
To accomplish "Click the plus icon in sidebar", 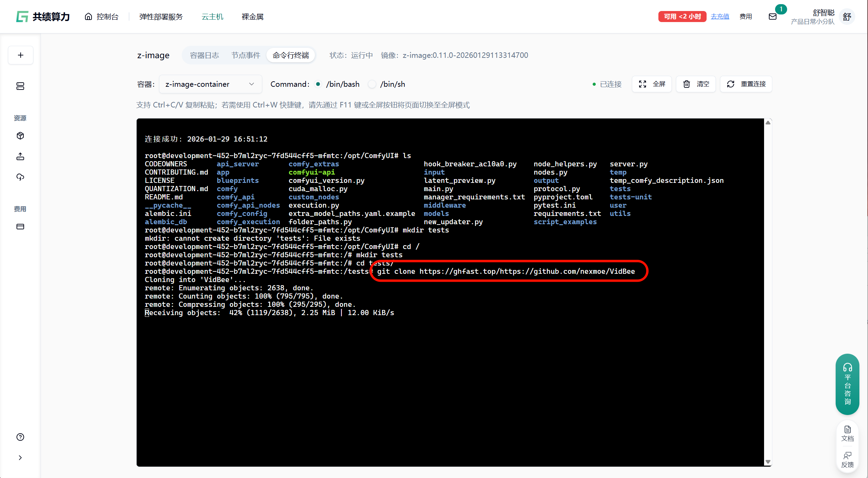I will pos(21,55).
